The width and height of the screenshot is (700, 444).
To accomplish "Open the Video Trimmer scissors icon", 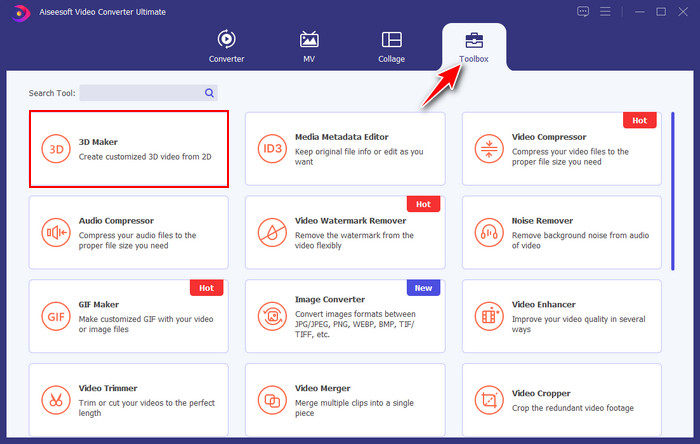I will [56, 400].
